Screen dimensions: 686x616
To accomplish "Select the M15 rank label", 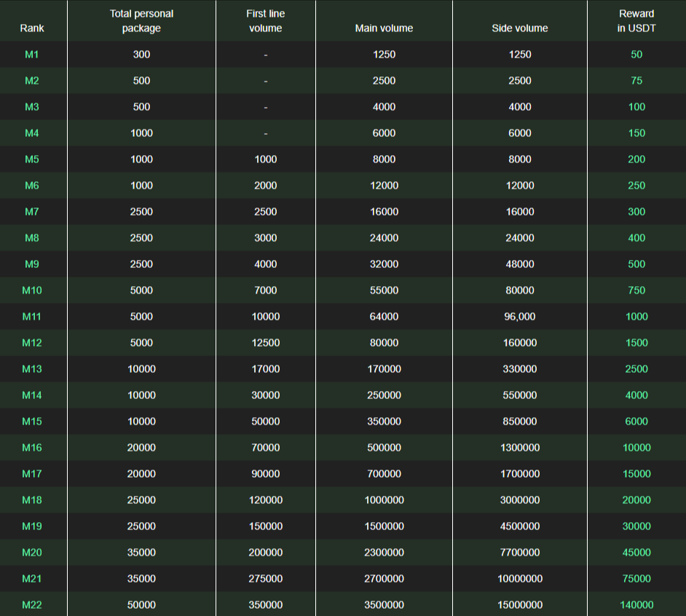I will pyautogui.click(x=32, y=422).
